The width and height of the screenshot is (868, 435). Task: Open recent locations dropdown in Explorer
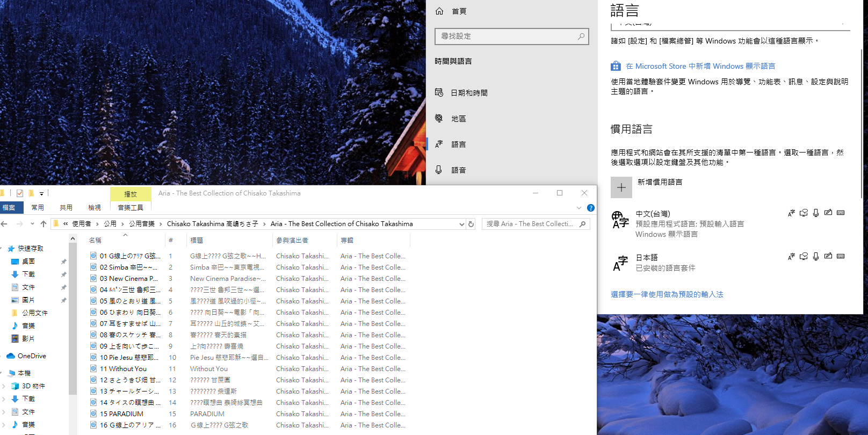coord(32,224)
